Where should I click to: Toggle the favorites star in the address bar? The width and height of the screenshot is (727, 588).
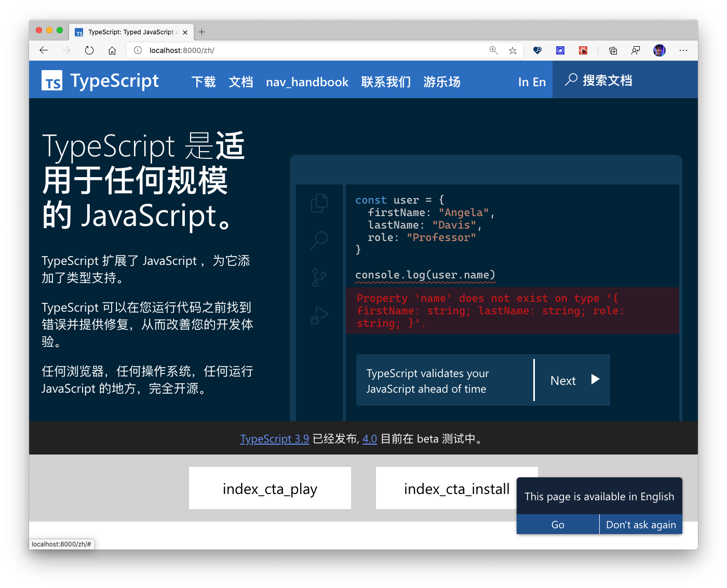pyautogui.click(x=513, y=50)
